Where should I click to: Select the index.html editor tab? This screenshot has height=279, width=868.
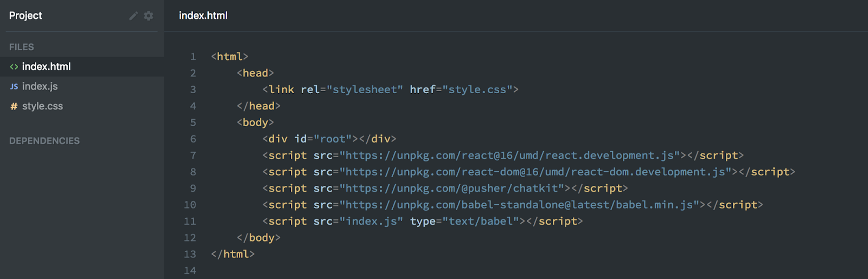pyautogui.click(x=203, y=16)
